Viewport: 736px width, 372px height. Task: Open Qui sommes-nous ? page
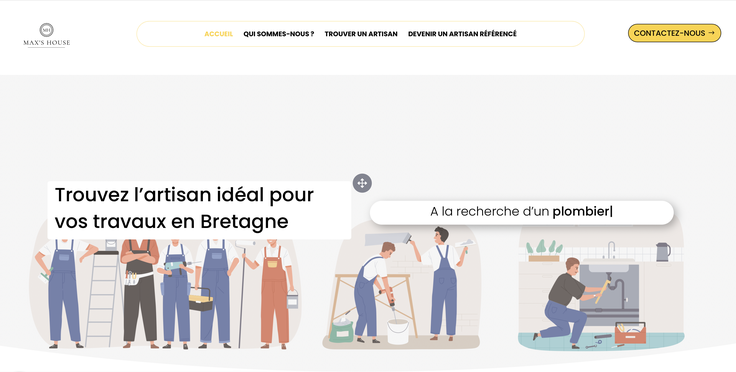[278, 34]
